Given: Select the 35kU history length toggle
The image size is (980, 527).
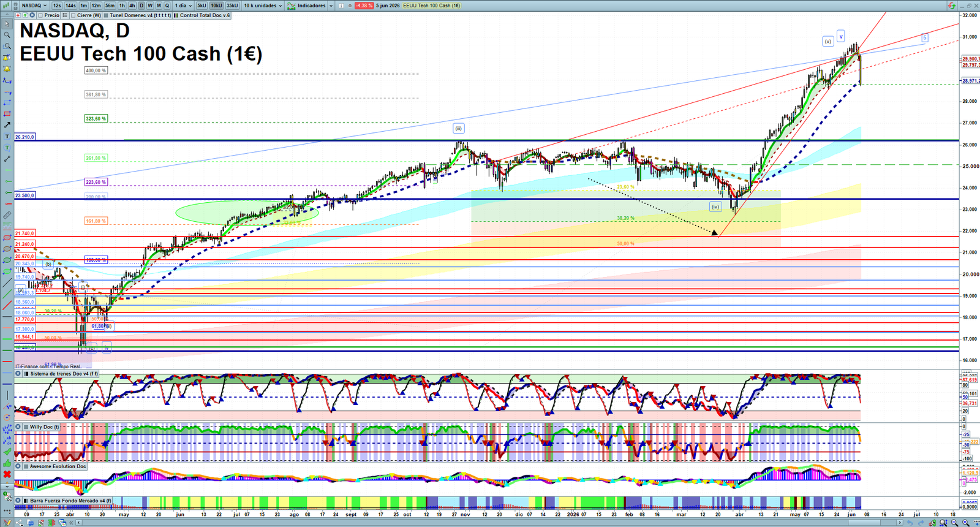Looking at the screenshot, I should [232, 6].
